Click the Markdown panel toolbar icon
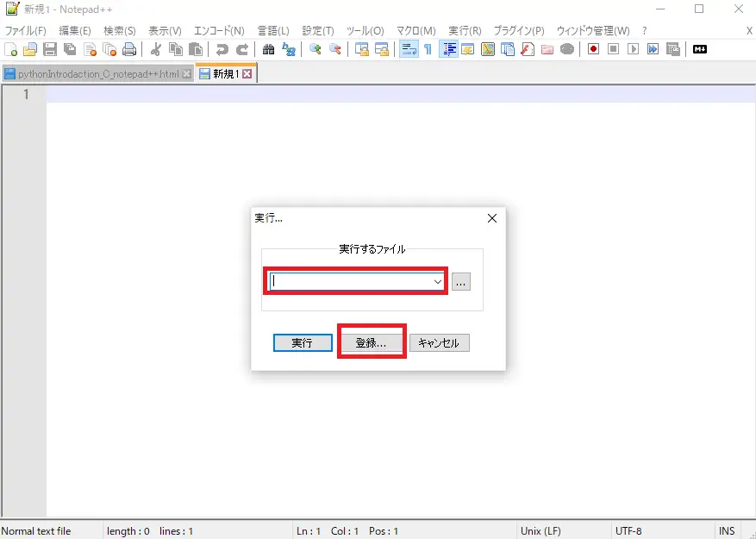This screenshot has height=539, width=756. 700,49
